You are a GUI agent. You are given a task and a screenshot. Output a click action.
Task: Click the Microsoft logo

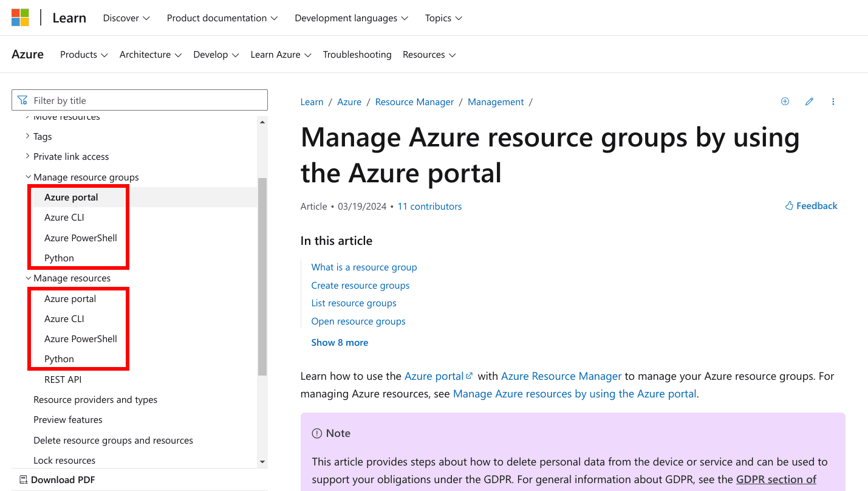(x=19, y=18)
